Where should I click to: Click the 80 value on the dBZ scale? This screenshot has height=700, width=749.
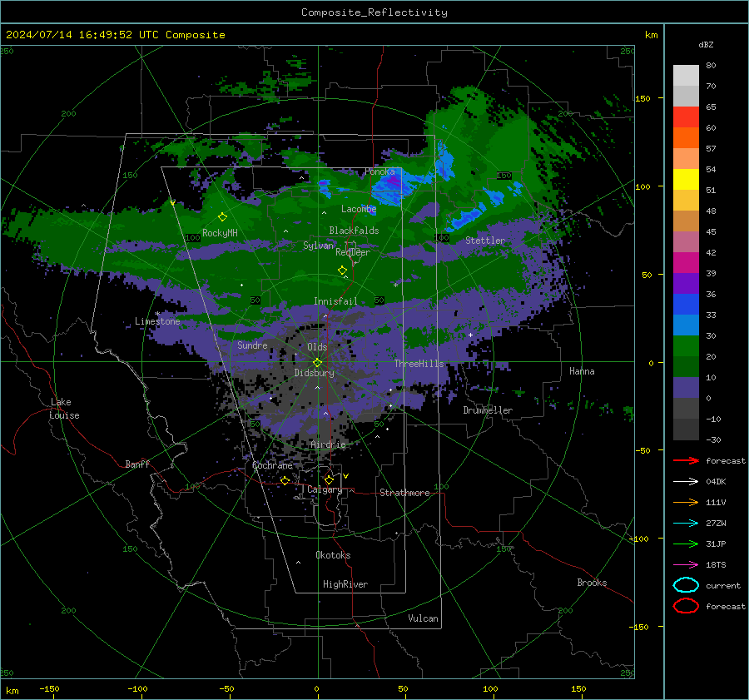click(x=711, y=66)
